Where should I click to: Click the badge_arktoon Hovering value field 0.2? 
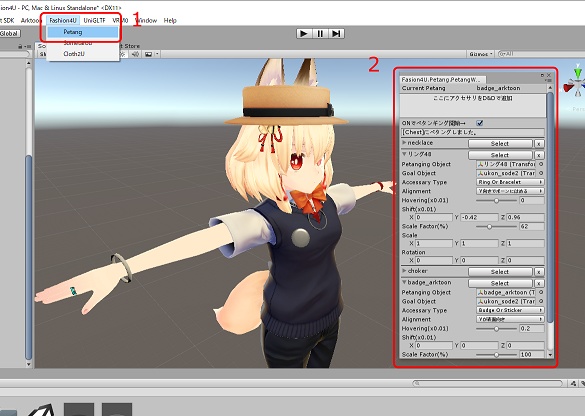coord(532,329)
